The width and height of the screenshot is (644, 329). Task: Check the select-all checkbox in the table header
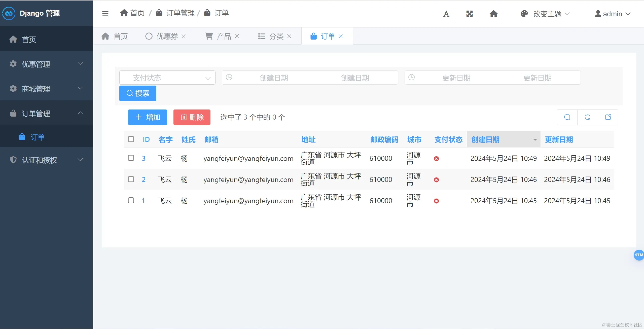coord(131,139)
